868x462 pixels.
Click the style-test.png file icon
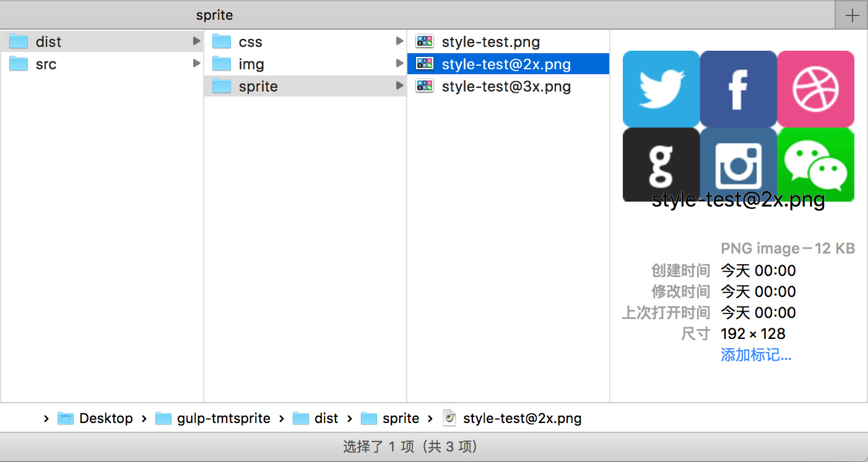[425, 41]
